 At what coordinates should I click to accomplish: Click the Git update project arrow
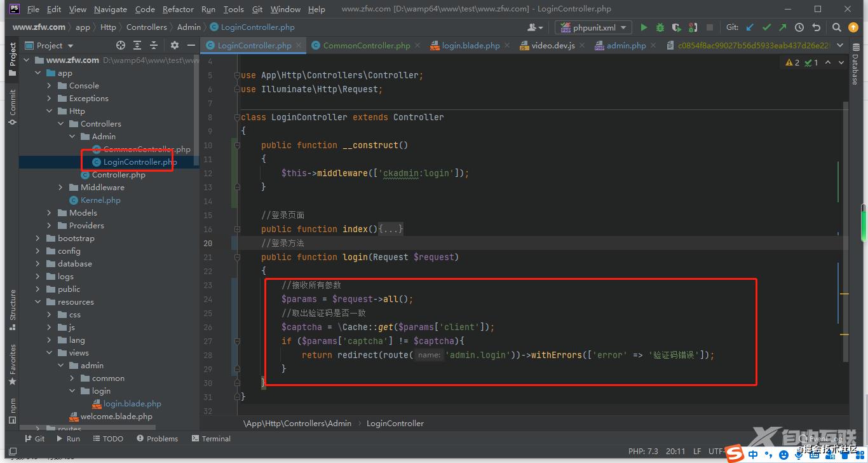(x=750, y=27)
